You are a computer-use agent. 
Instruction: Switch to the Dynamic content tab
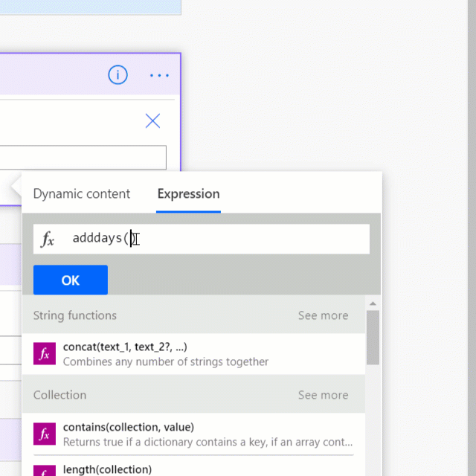(82, 193)
